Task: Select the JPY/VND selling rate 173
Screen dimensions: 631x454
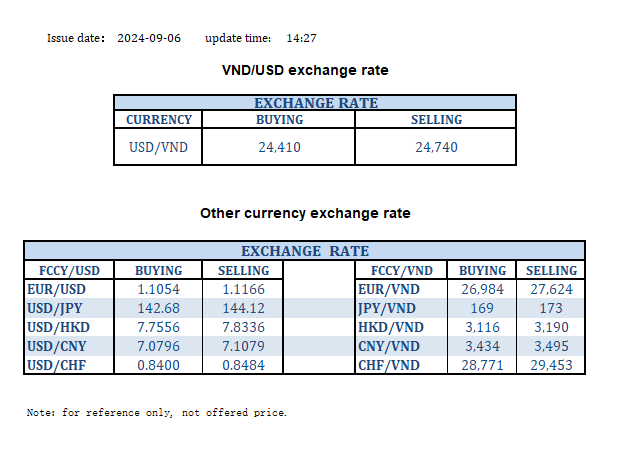Action: point(551,307)
